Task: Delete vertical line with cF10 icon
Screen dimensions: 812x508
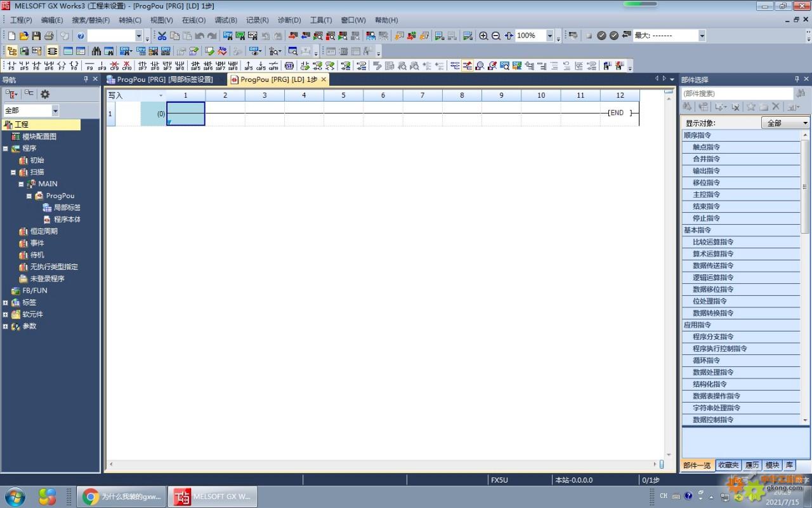Action: coord(127,65)
